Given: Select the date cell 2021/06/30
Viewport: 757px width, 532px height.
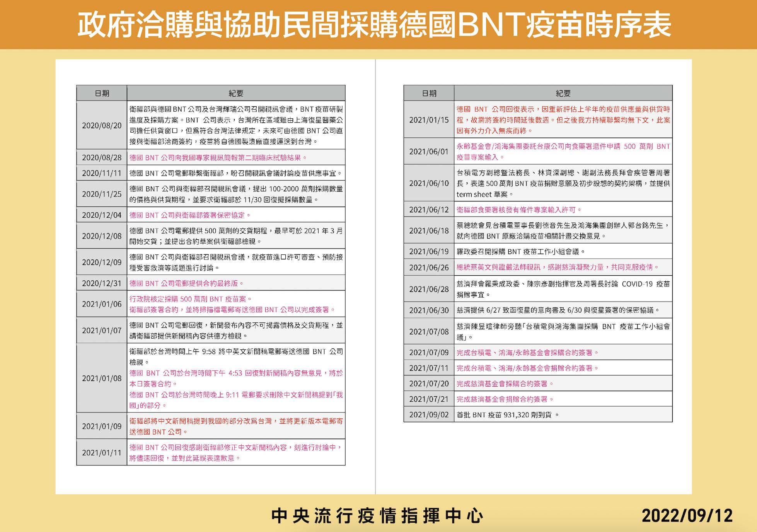Looking at the screenshot, I should [x=429, y=310].
